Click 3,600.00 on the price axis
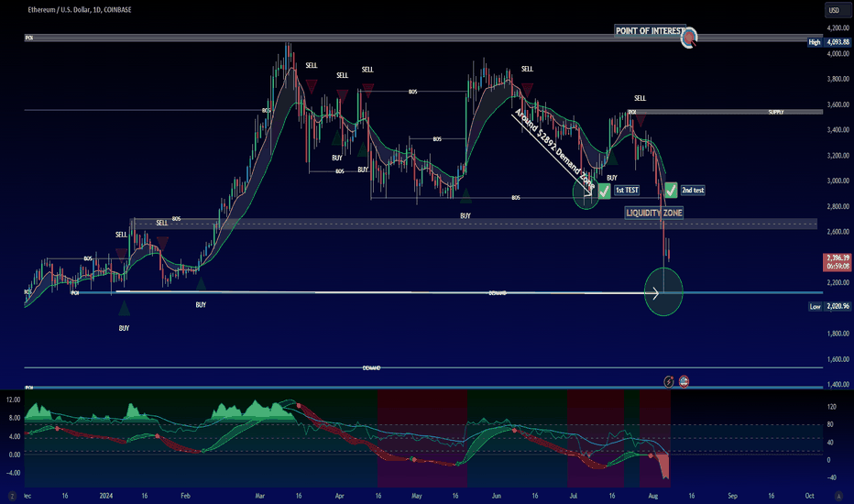854x504 pixels. pyautogui.click(x=838, y=104)
